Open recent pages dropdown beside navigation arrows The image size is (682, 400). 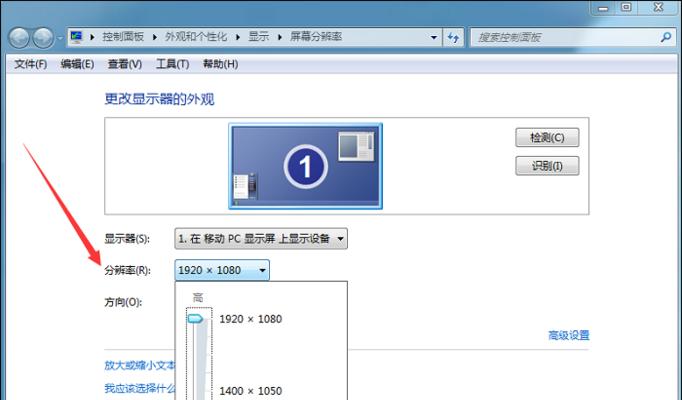[x=60, y=38]
